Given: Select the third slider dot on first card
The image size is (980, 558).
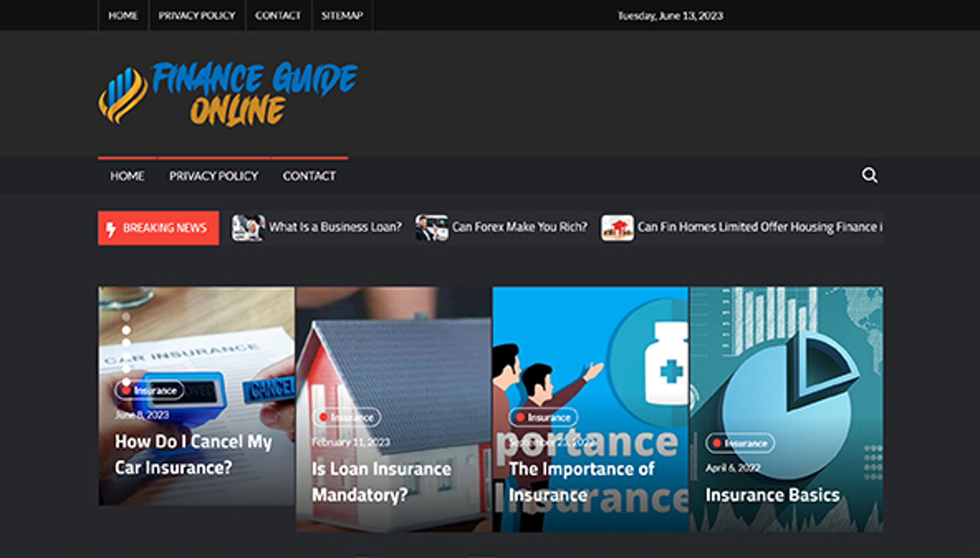Looking at the screenshot, I should click(126, 343).
